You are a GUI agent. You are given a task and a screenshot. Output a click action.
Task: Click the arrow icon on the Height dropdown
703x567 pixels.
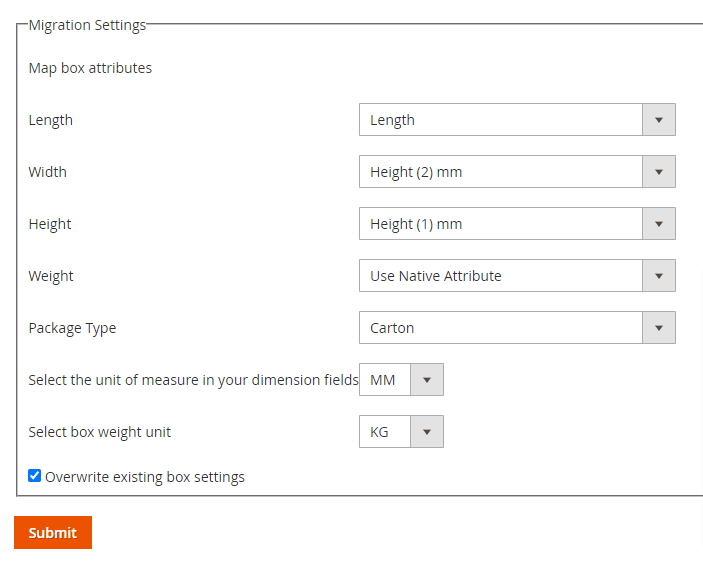(658, 224)
